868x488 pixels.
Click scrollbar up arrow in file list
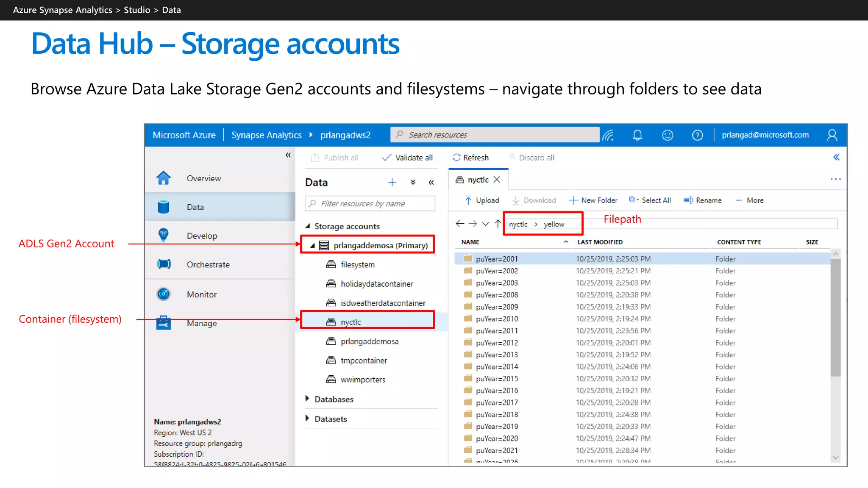point(835,254)
